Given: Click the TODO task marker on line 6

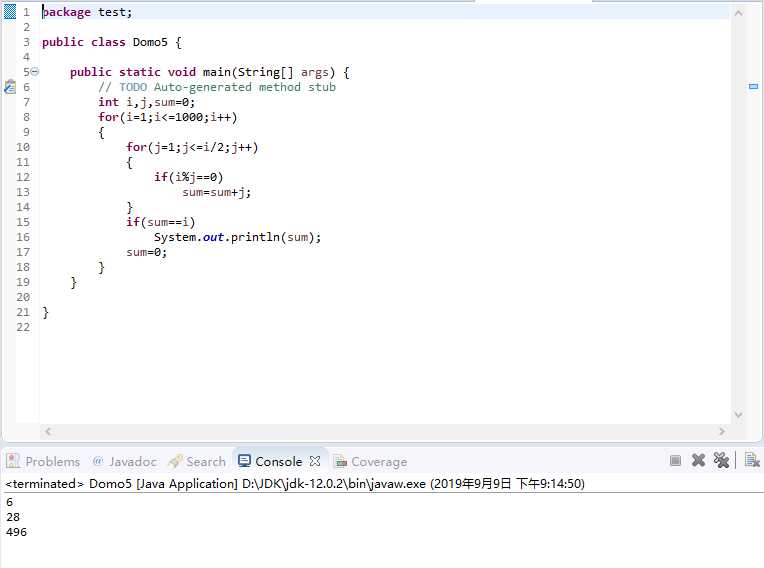Looking at the screenshot, I should [x=10, y=87].
